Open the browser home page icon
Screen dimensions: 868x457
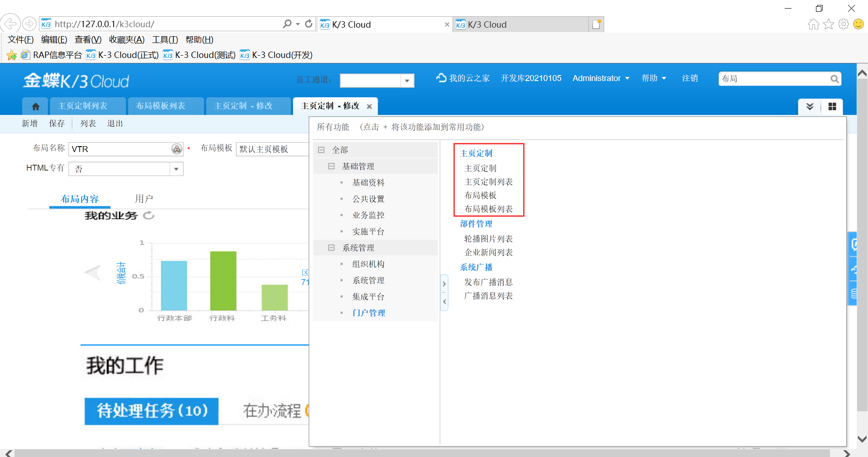click(x=813, y=24)
